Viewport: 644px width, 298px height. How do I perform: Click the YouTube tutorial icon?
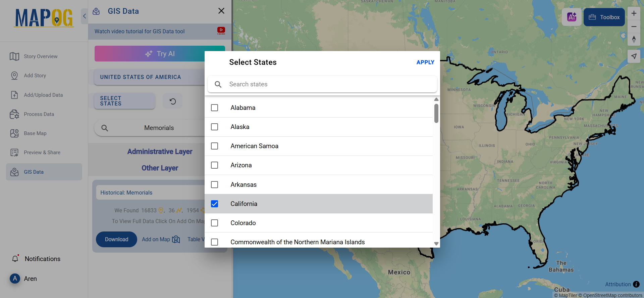pos(221,31)
